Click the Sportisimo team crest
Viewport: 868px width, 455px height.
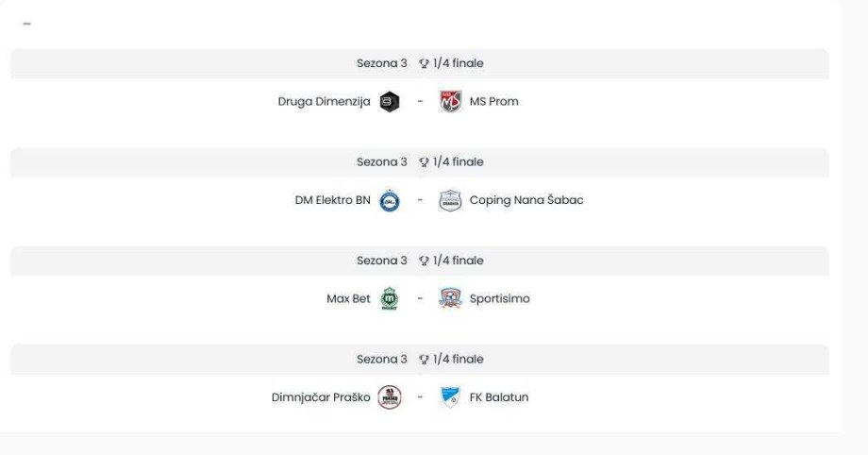[450, 299]
